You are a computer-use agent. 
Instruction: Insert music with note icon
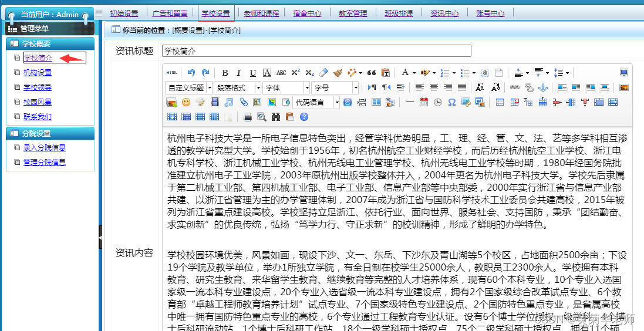coord(229,102)
